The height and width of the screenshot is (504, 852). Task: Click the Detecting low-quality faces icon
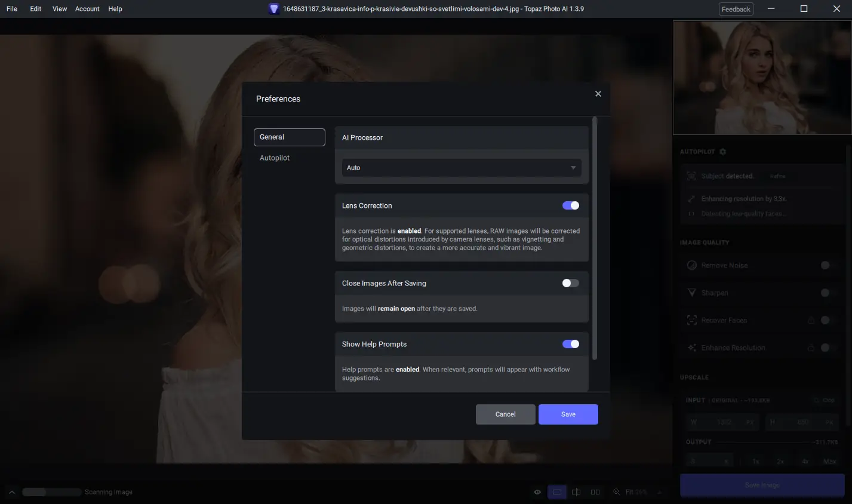(x=691, y=214)
